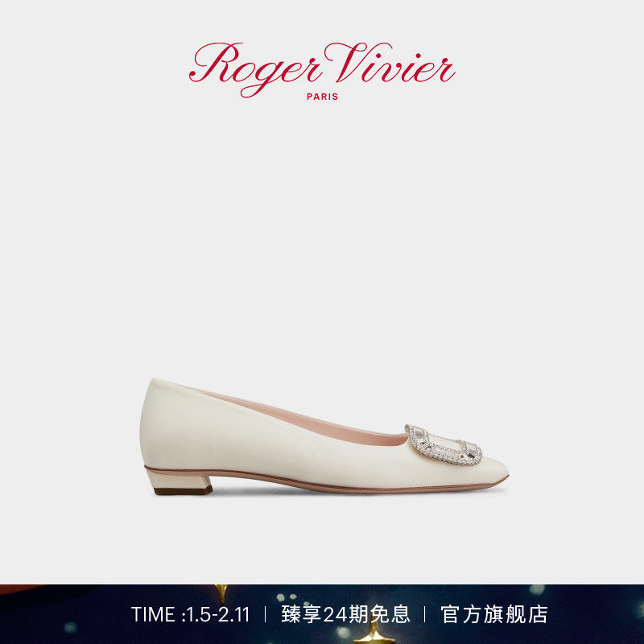
Task: Click the TIME :1.5-2.11 promotion text
Action: (191, 615)
